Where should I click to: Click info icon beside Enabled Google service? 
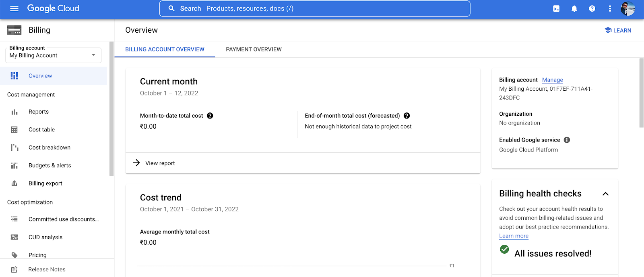(x=567, y=140)
